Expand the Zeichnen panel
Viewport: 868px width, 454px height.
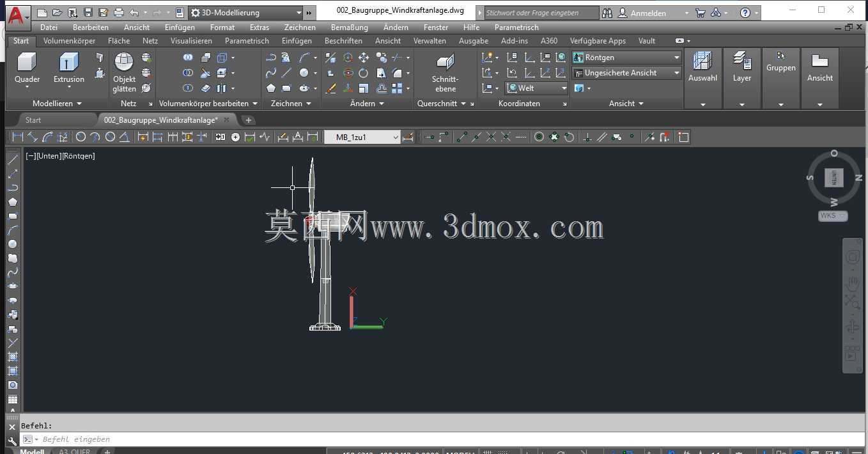click(291, 104)
